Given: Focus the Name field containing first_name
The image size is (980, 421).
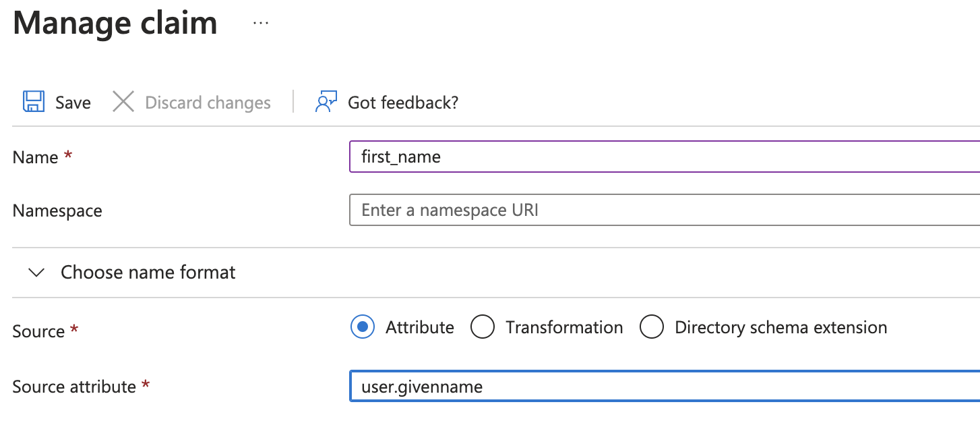Looking at the screenshot, I should point(665,157).
